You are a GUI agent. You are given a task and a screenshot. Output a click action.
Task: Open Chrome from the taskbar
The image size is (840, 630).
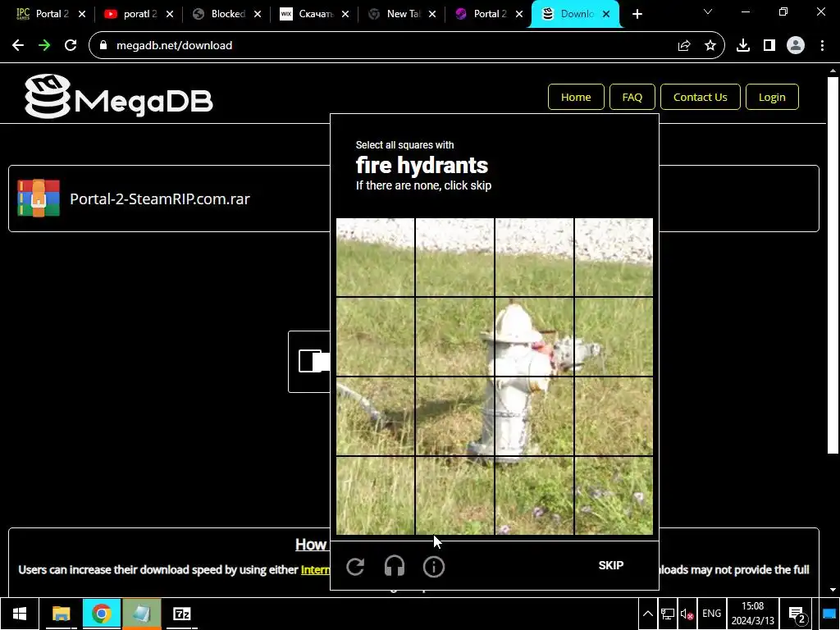(x=101, y=614)
